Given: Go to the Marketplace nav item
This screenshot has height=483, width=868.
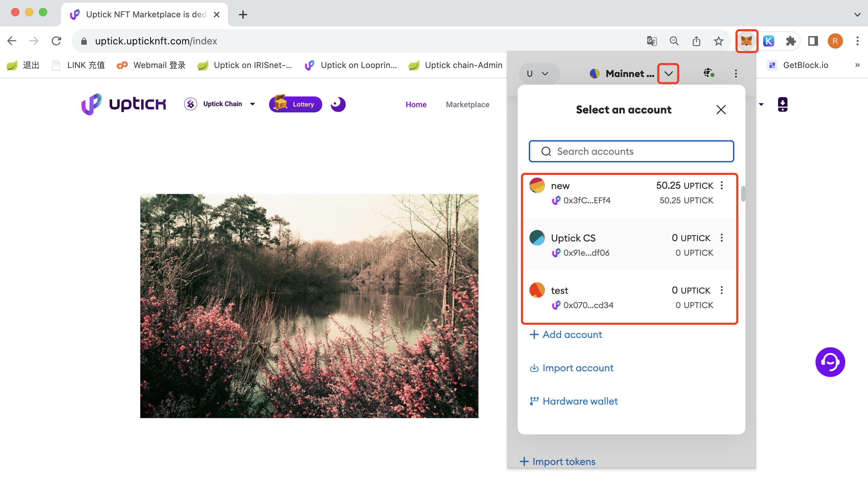Looking at the screenshot, I should 467,104.
